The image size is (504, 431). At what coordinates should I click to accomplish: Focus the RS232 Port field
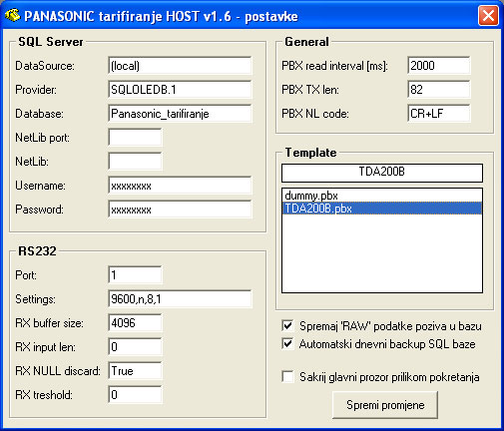tap(135, 275)
